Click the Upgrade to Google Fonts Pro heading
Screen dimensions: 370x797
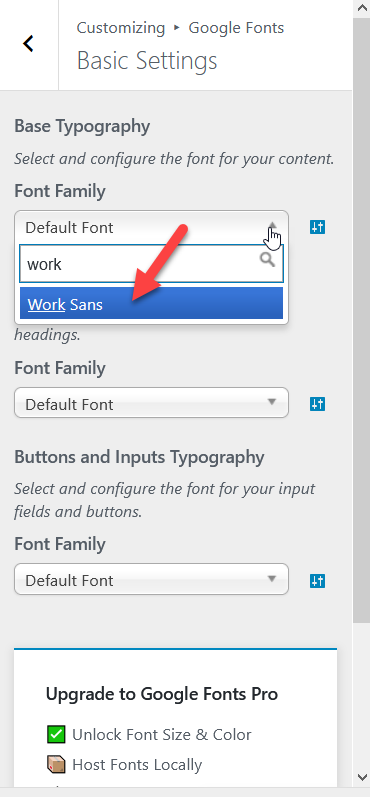point(162,694)
